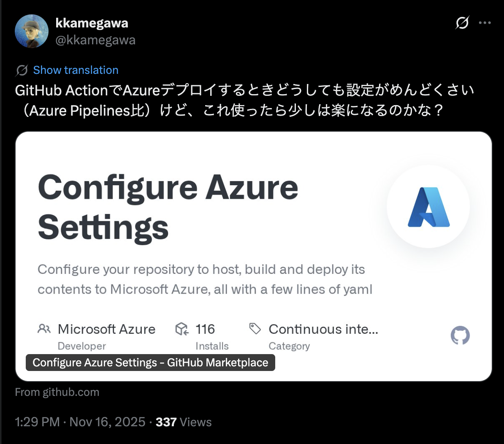504x444 pixels.
Task: Click the people icon next to Microsoft Azure
Action: (44, 328)
